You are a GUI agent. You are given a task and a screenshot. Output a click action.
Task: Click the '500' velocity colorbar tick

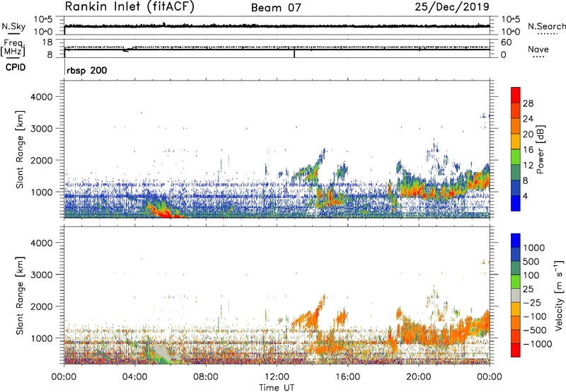click(530, 262)
